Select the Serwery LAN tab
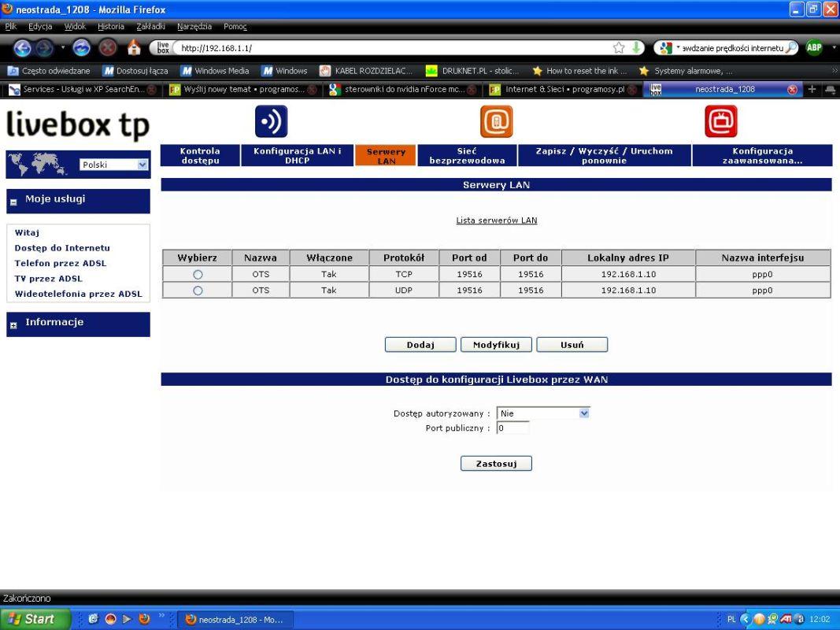This screenshot has width=840, height=630. 386,156
